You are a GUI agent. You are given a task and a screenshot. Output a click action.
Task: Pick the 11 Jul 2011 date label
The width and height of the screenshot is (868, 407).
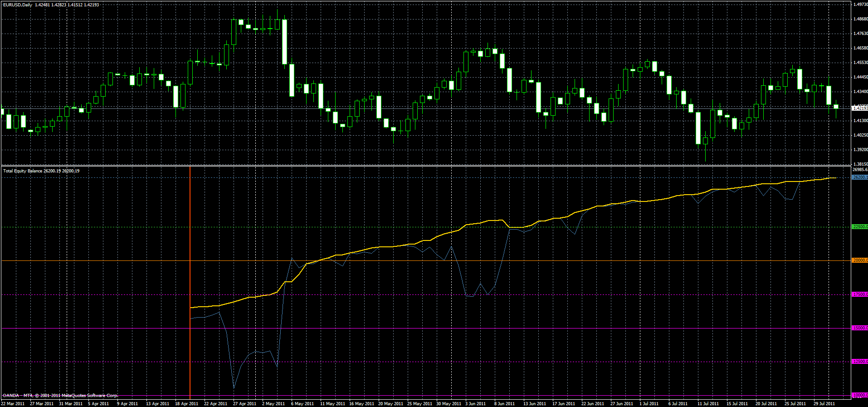tap(708, 404)
